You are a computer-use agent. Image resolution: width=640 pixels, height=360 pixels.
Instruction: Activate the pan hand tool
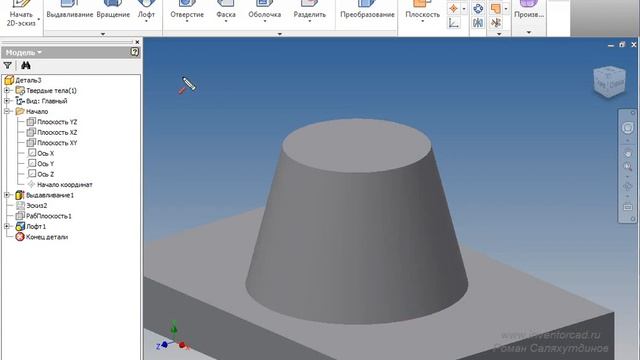click(628, 153)
